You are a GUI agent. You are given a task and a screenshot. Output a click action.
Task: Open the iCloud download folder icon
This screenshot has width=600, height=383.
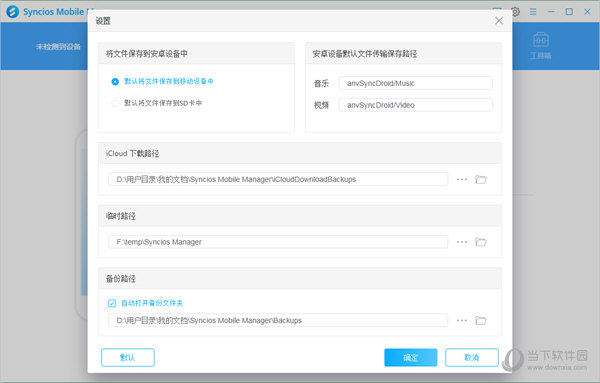[481, 179]
